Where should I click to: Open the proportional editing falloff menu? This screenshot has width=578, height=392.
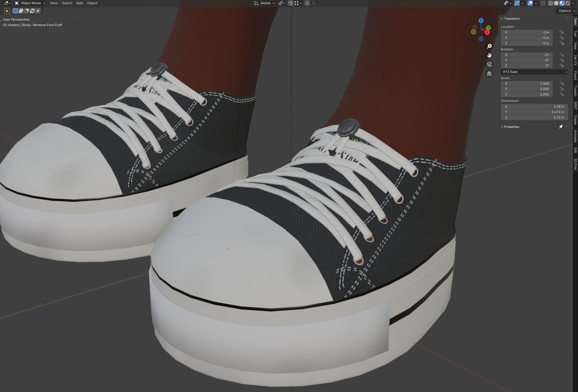(315, 3)
